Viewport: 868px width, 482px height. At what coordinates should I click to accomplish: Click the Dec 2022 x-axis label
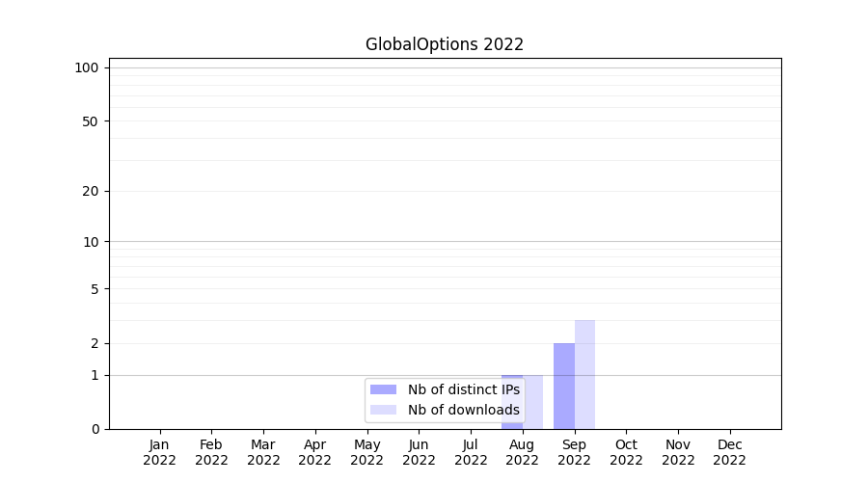pos(729,452)
